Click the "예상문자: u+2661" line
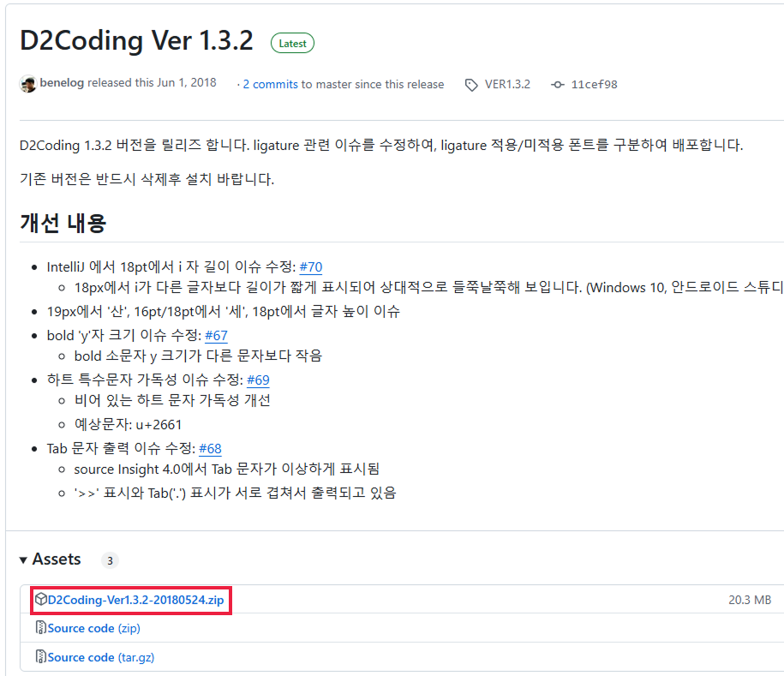Viewport: 784px width, 676px height. click(128, 424)
